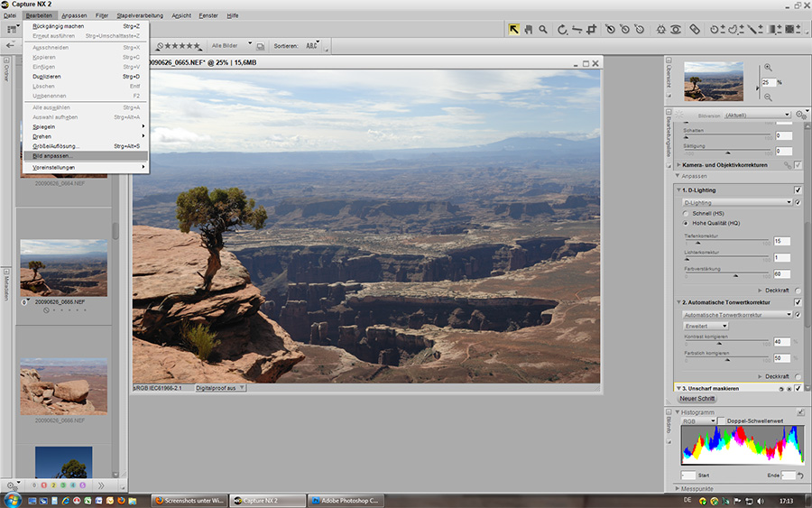812x508 pixels.
Task: Toggle the 1. D-Lighting step checkbox
Action: (798, 190)
